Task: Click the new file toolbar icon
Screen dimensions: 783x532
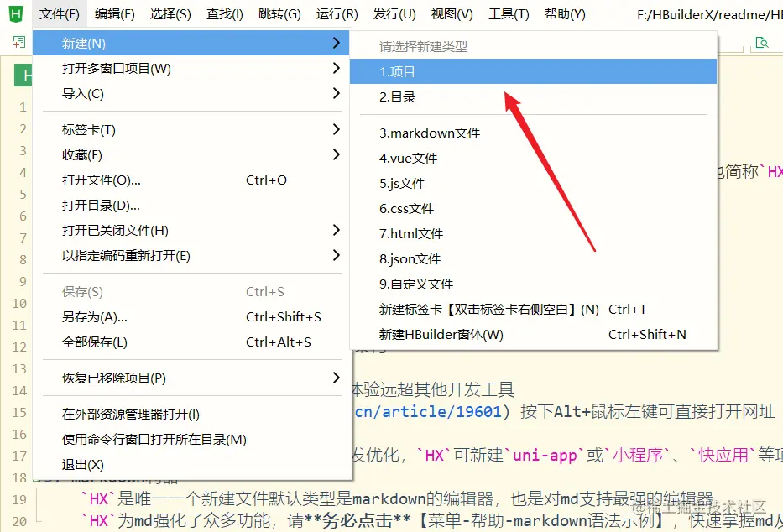Action: [19, 43]
